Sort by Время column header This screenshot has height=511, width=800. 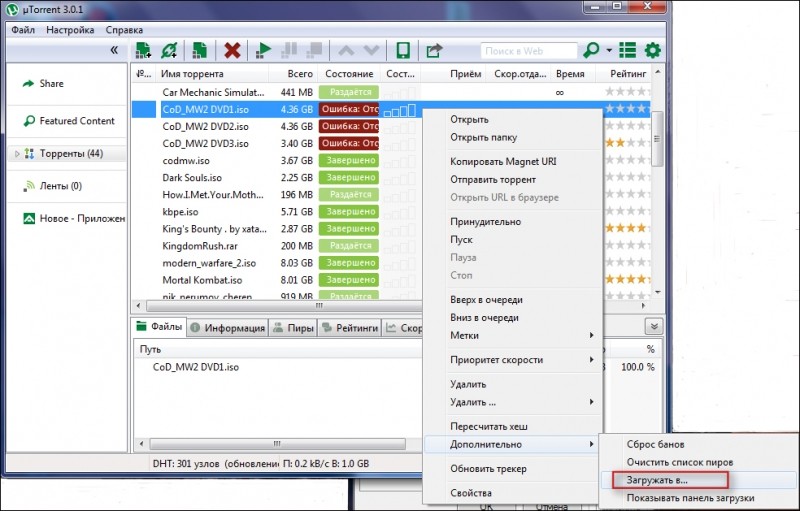[x=570, y=74]
